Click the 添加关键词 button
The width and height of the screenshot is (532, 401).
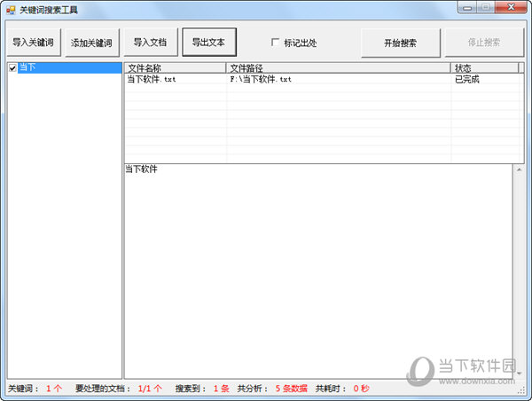92,43
